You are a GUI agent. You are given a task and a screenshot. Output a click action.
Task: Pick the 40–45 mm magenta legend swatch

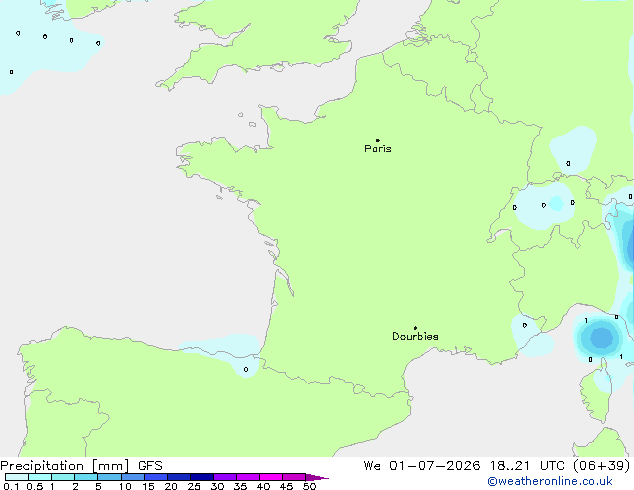tap(271, 477)
